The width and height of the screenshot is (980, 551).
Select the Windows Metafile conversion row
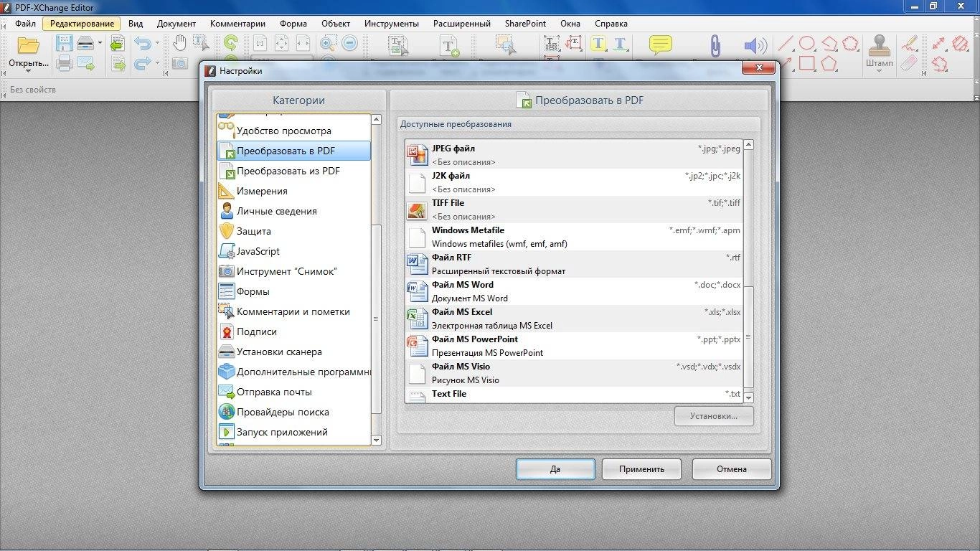[x=573, y=237]
